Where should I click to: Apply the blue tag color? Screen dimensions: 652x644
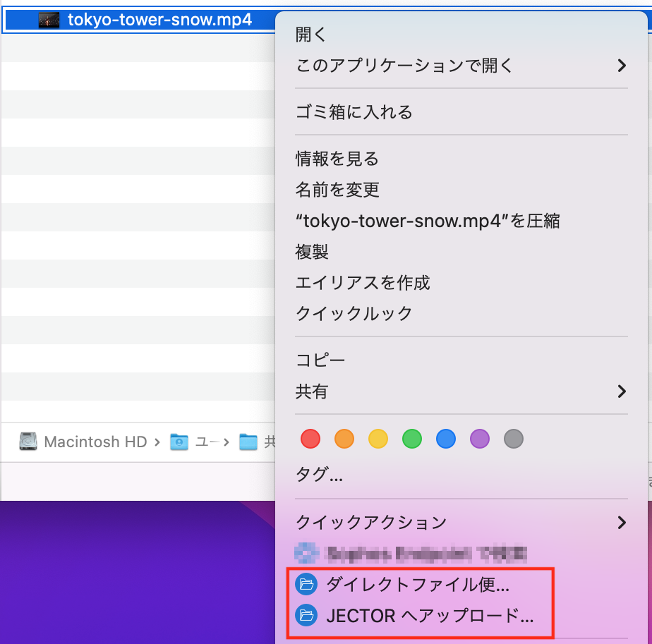(445, 439)
